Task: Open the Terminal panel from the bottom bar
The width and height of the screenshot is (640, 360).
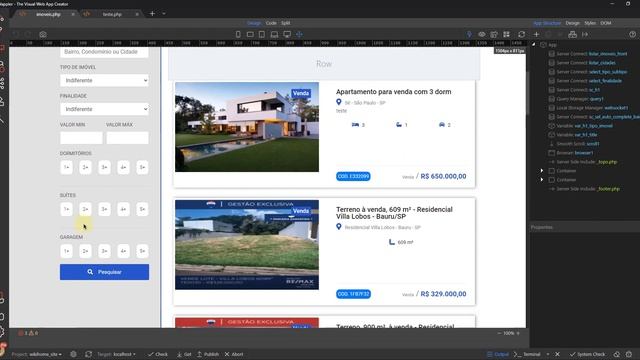Action: [527, 354]
